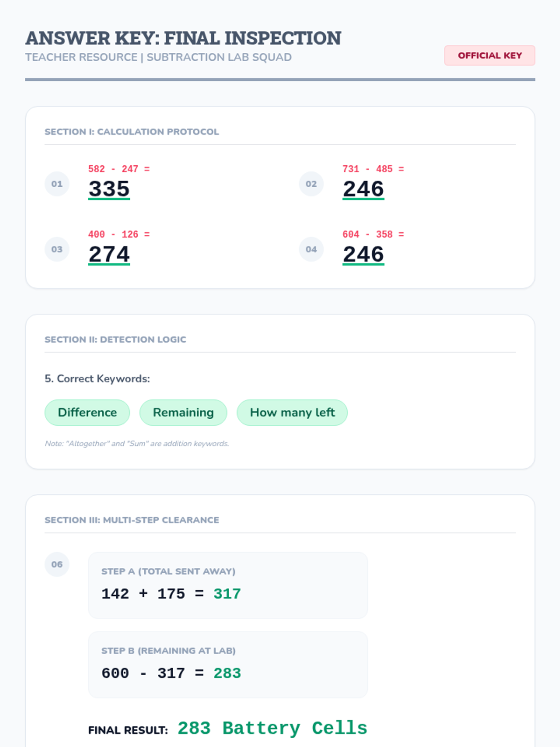This screenshot has width=560, height=747.
Task: Select the 06 problem number badge
Action: click(x=57, y=564)
